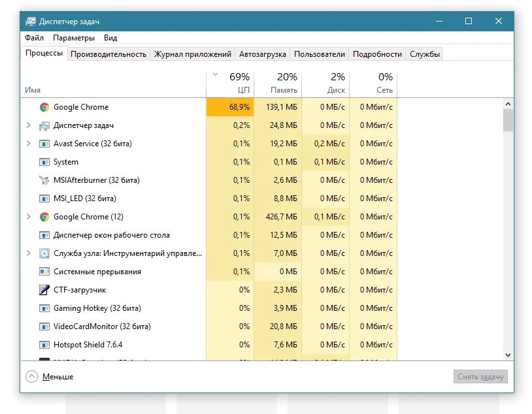Expand the Диспетчер задач process group
The width and height of the screenshot is (532, 414).
tap(29, 125)
